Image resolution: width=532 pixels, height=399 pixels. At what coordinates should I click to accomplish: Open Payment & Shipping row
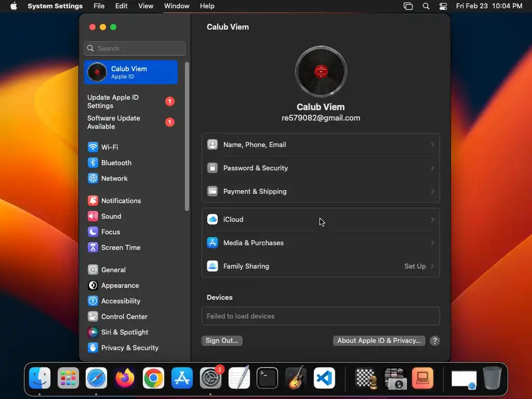321,192
